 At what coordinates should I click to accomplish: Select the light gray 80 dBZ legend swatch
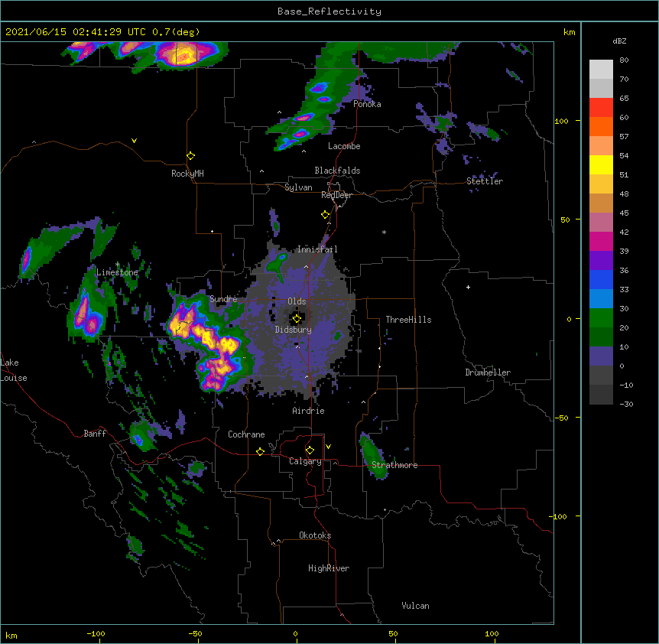pyautogui.click(x=601, y=70)
